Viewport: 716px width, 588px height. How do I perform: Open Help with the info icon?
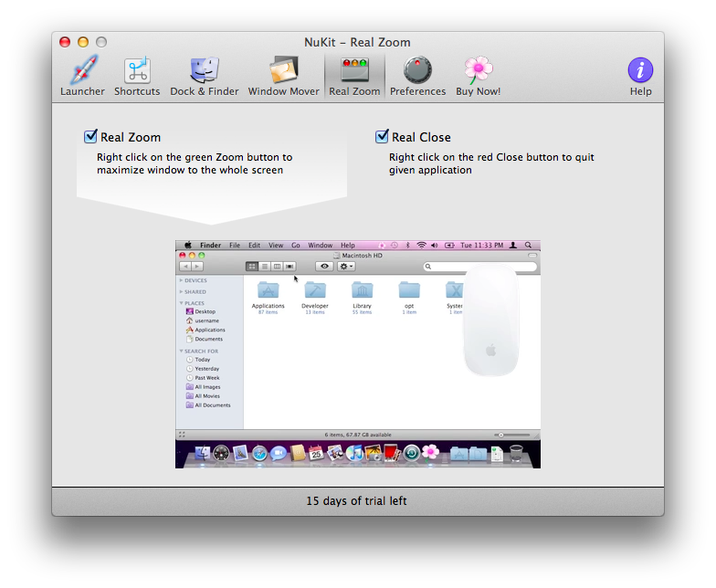(641, 76)
